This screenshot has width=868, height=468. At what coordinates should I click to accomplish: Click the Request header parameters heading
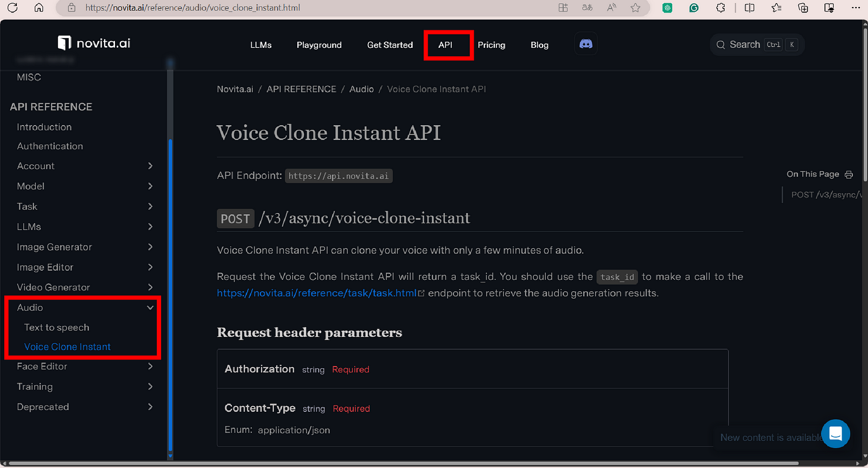pos(309,332)
